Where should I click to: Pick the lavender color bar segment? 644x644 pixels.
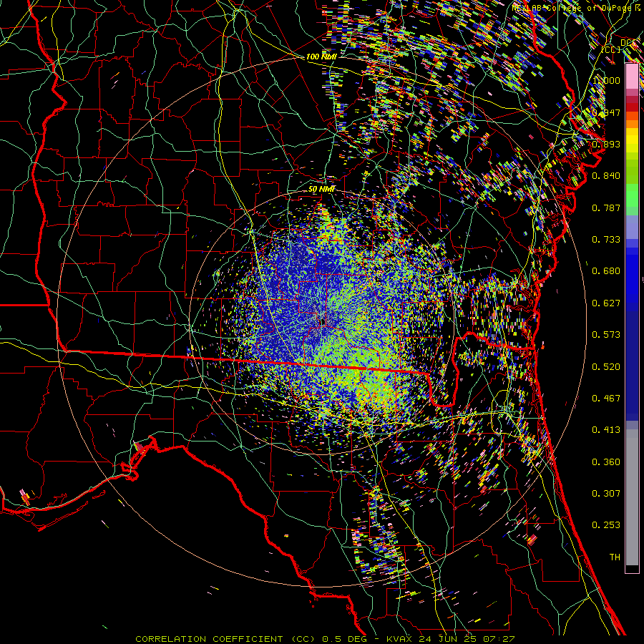(632, 227)
